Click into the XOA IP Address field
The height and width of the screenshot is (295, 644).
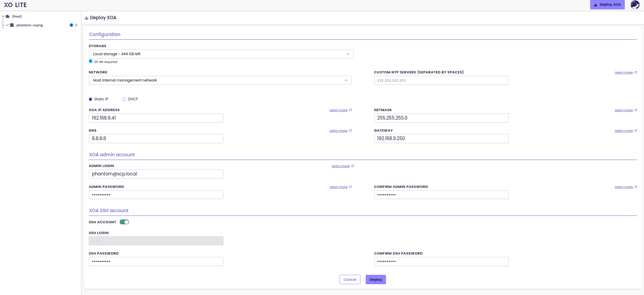click(156, 118)
